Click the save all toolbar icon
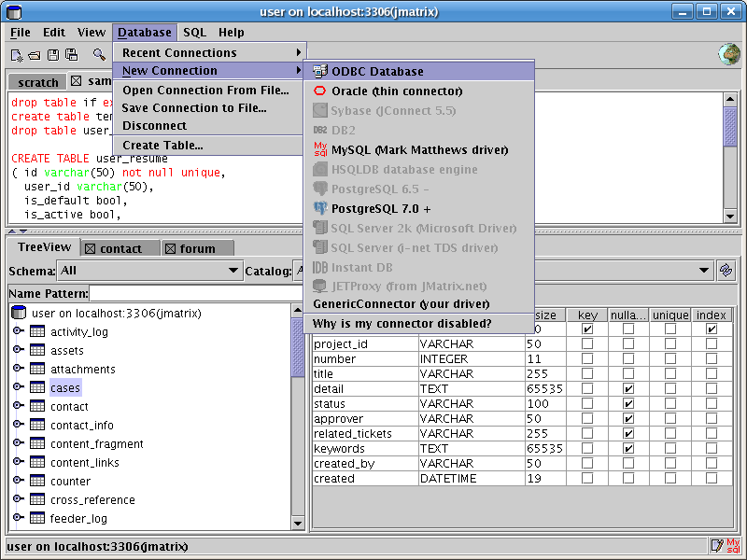This screenshot has width=747, height=560. tap(72, 55)
